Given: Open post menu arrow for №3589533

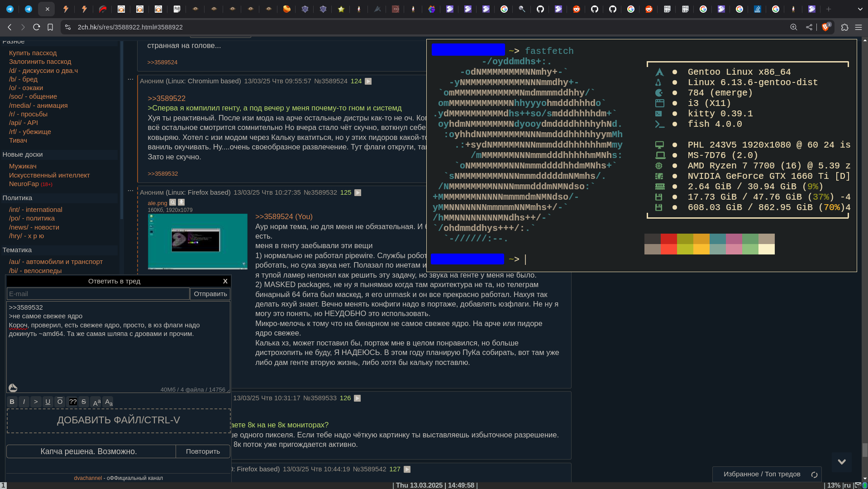Looking at the screenshot, I should click(358, 398).
